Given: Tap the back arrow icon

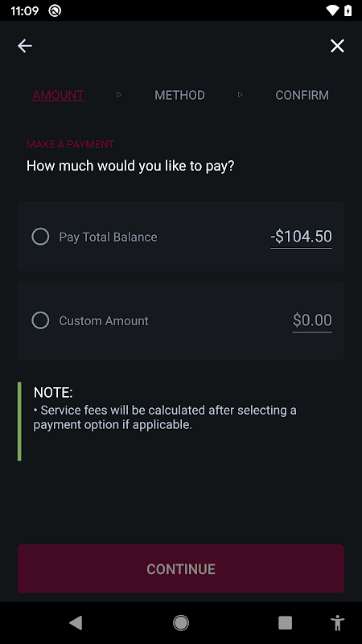Looking at the screenshot, I should pos(25,46).
